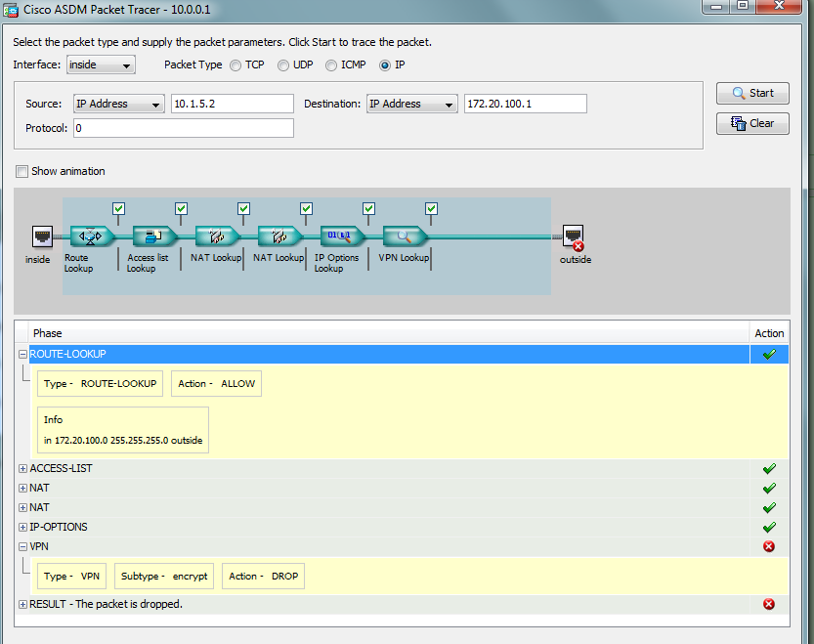Click the VPN Lookup phase icon
Image resolution: width=814 pixels, height=644 pixels.
[x=405, y=236]
